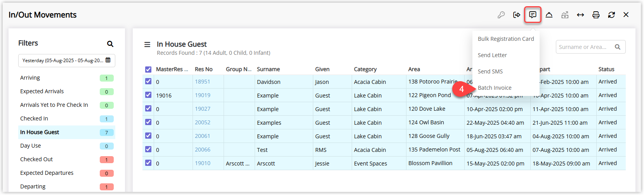This screenshot has width=644, height=195.
Task: Click the horizontal double-arrow icon
Action: pyautogui.click(x=580, y=15)
